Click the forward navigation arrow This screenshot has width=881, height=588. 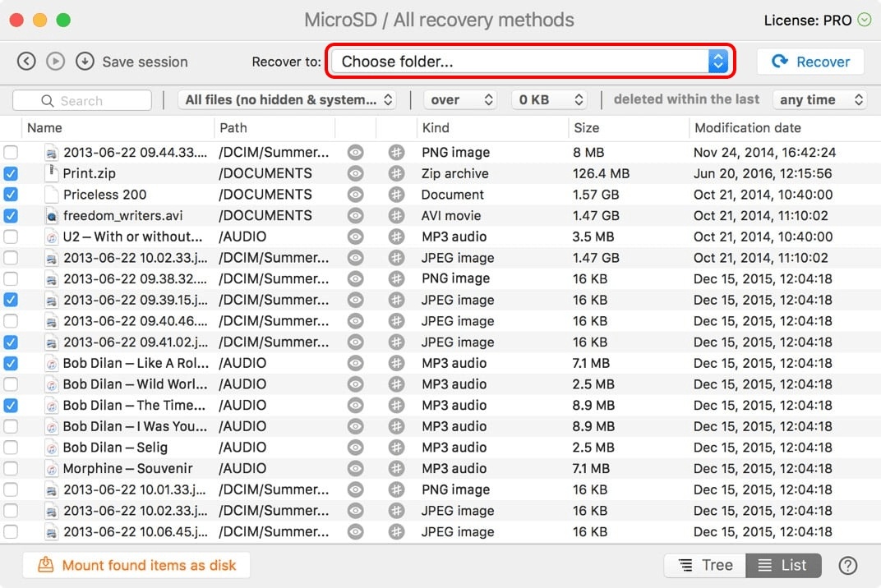coord(54,61)
